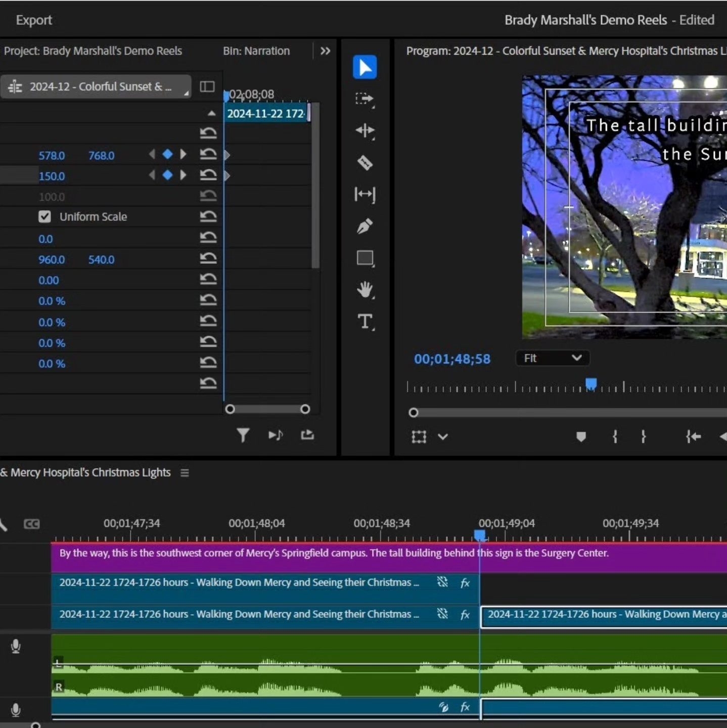
Task: Go to next Position keyframe arrow
Action: click(183, 154)
